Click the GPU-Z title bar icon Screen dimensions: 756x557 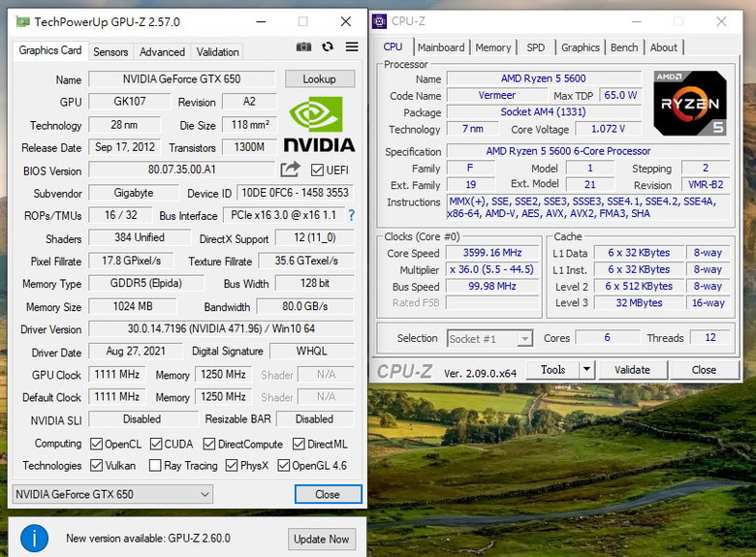click(22, 21)
